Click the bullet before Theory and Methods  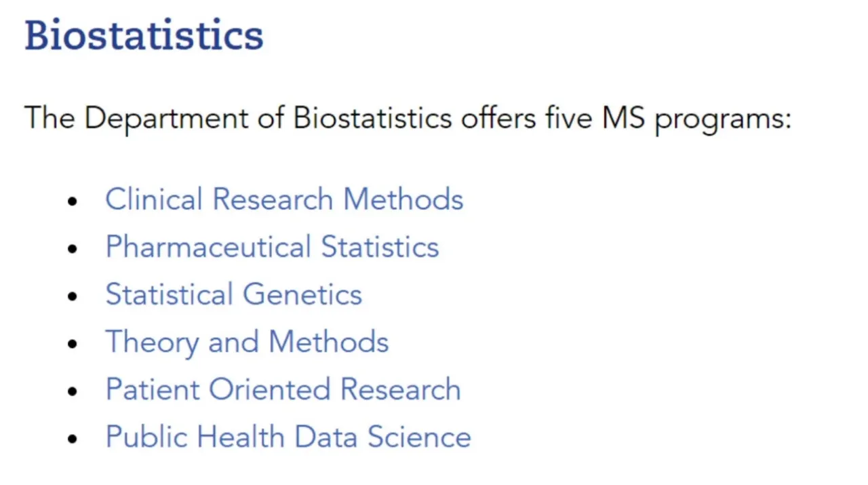[73, 343]
